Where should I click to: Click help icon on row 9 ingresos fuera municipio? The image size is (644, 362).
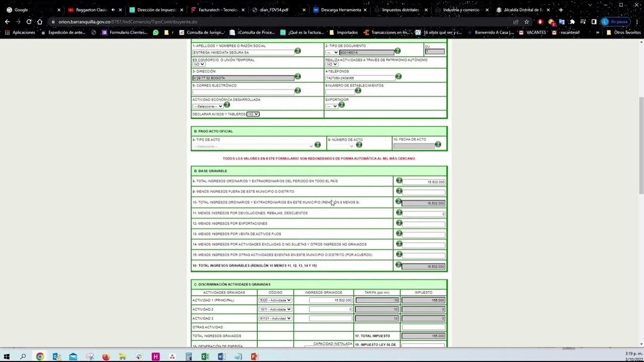pyautogui.click(x=399, y=191)
